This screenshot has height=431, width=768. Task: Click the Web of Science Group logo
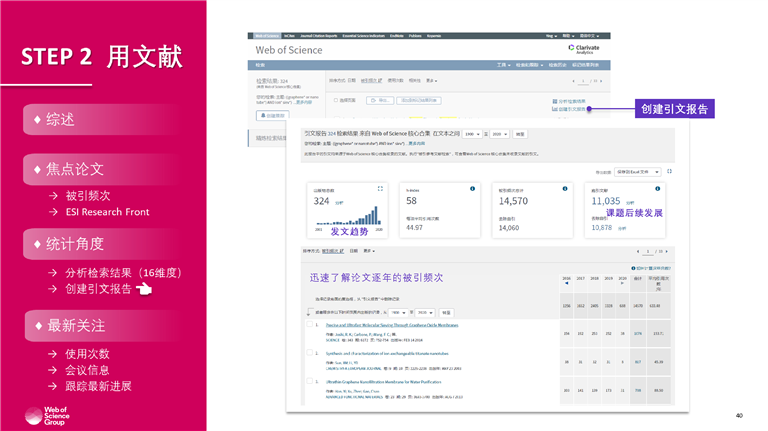coord(47,416)
